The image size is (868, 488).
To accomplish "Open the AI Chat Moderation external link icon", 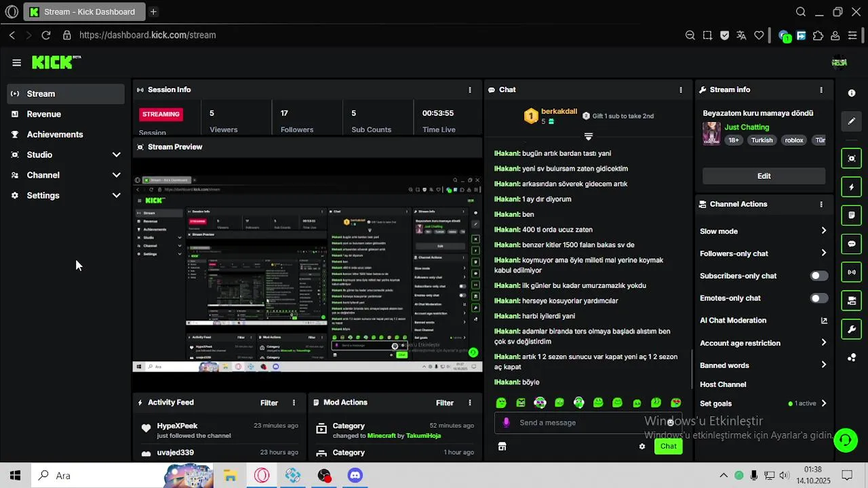I will click(824, 321).
